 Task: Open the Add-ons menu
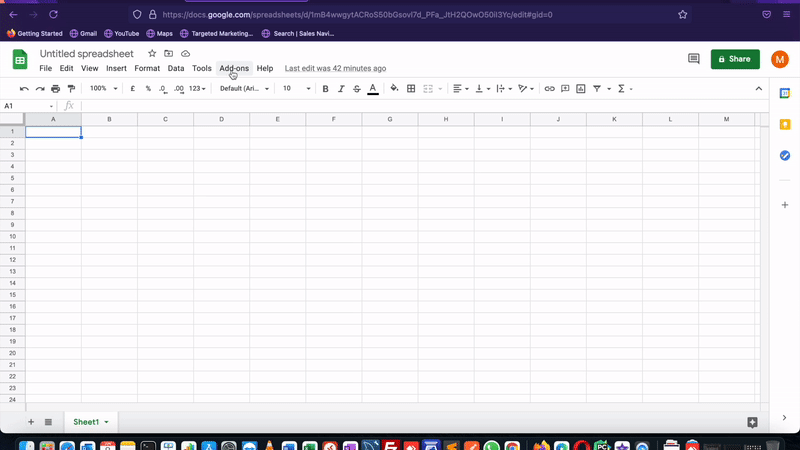point(234,68)
